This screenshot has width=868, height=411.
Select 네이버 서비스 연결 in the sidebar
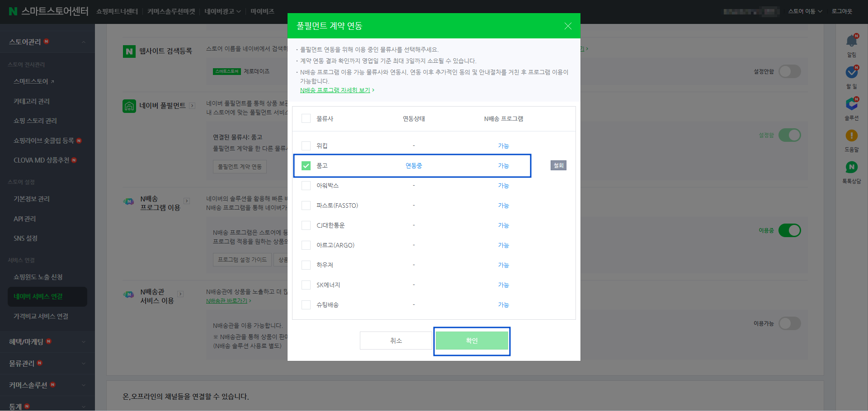pos(47,297)
